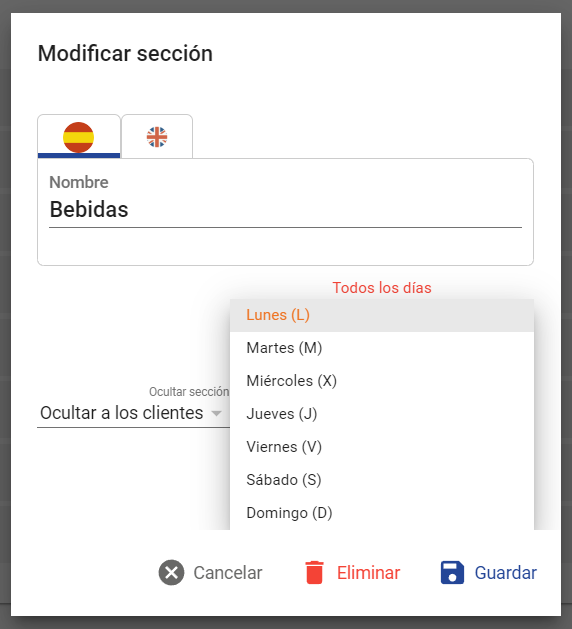The height and width of the screenshot is (629, 572).
Task: Select Jueves (J) day option
Action: (x=382, y=414)
